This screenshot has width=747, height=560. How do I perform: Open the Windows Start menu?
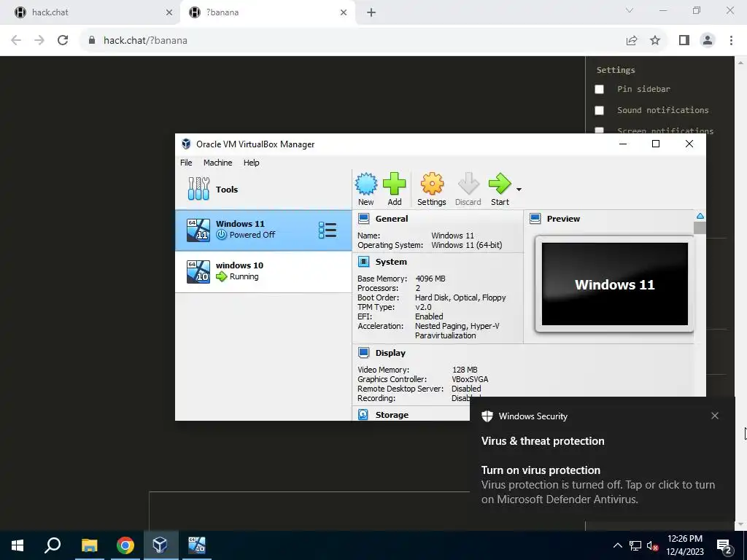[18, 545]
